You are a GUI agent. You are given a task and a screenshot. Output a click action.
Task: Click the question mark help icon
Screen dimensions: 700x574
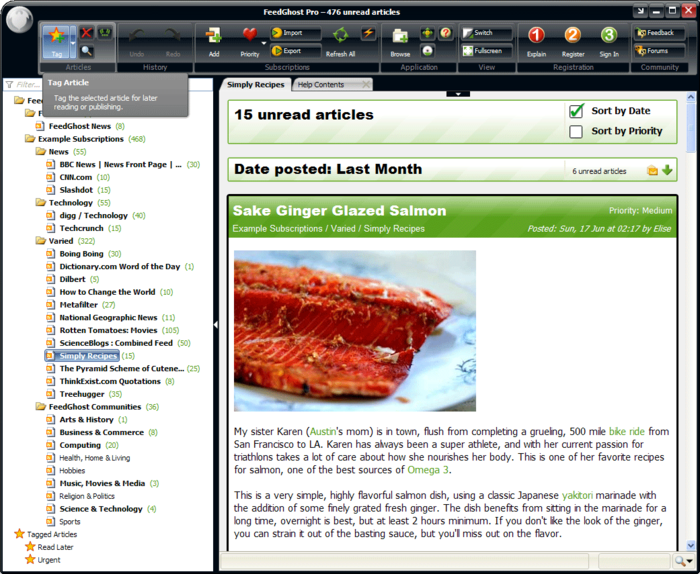pos(445,33)
